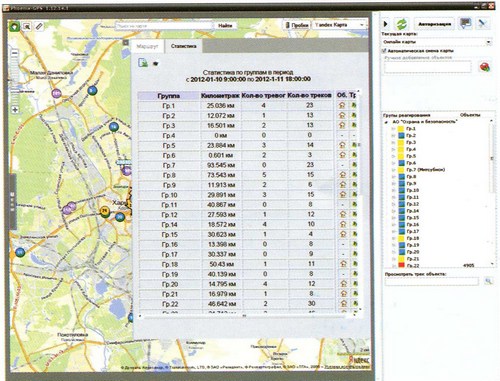Viewport: 500px width, 381px height.
Task: Click the add objects colored balls icon
Action: tap(485, 67)
